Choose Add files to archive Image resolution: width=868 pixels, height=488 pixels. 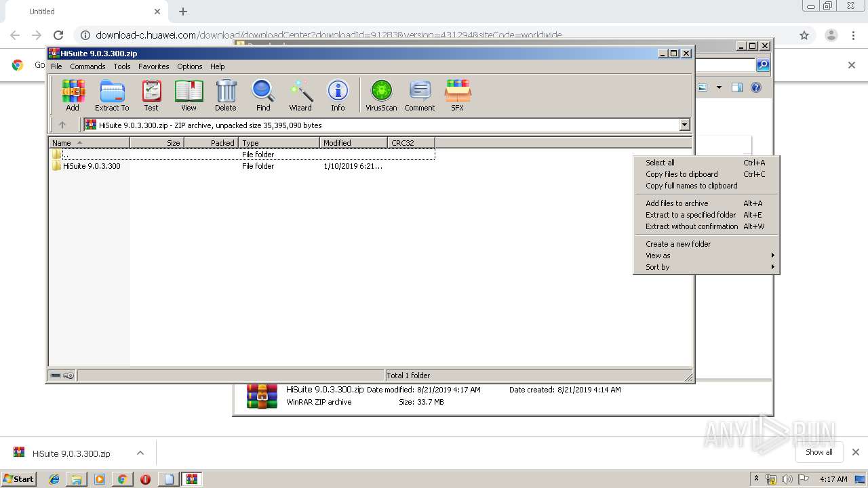pyautogui.click(x=706, y=203)
